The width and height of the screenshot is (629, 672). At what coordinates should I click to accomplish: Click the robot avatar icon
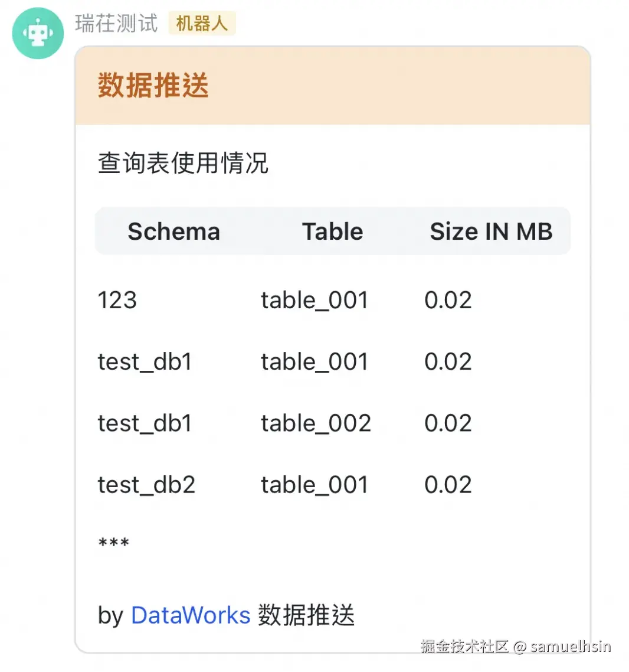click(38, 34)
